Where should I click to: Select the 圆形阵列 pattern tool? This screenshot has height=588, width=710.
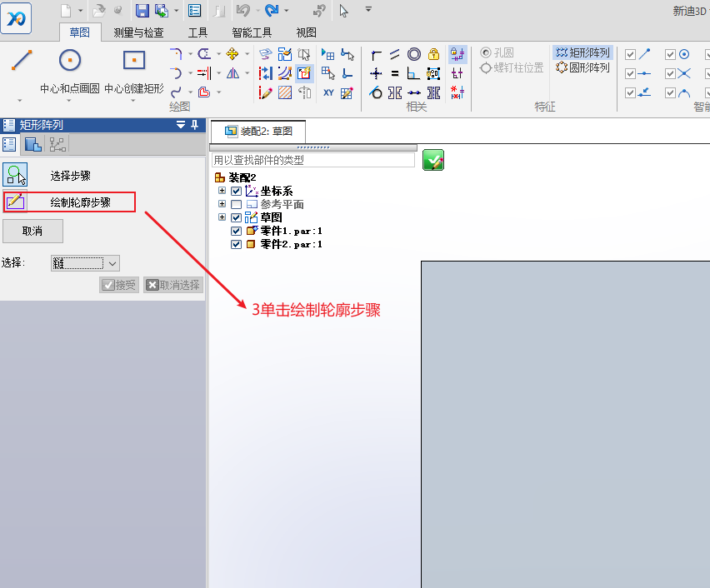[x=583, y=67]
